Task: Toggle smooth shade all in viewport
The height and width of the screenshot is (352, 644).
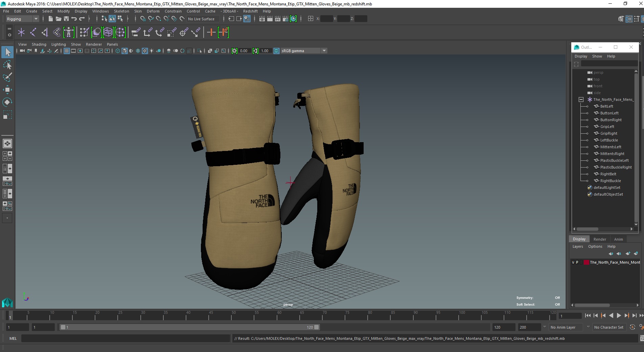Action: [x=124, y=51]
